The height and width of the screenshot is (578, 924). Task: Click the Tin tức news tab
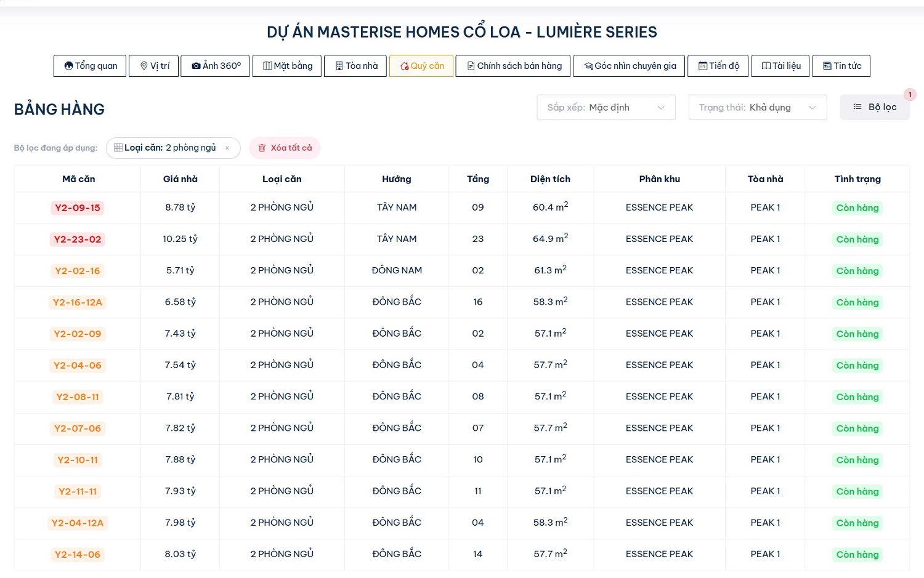(841, 66)
